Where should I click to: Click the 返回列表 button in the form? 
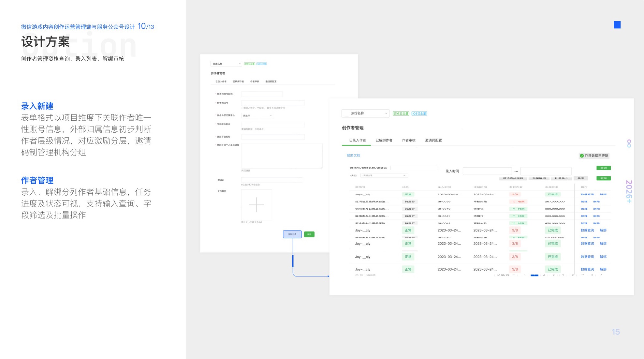coord(292,234)
